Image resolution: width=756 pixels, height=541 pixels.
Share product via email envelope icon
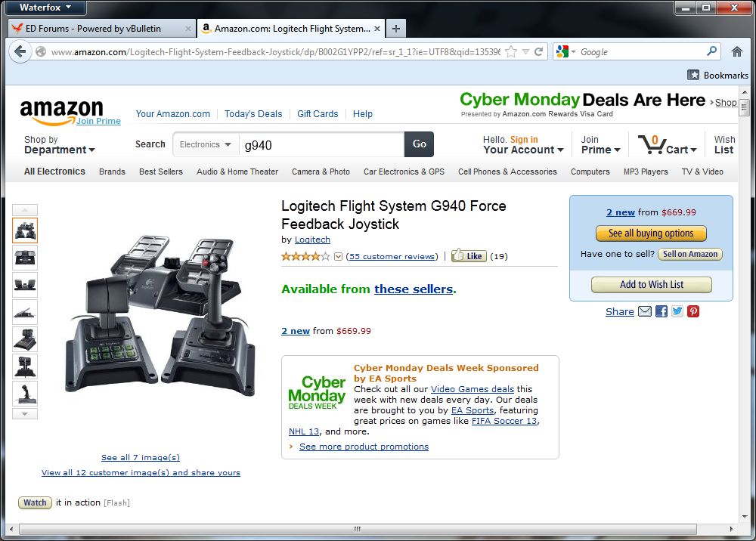(645, 311)
